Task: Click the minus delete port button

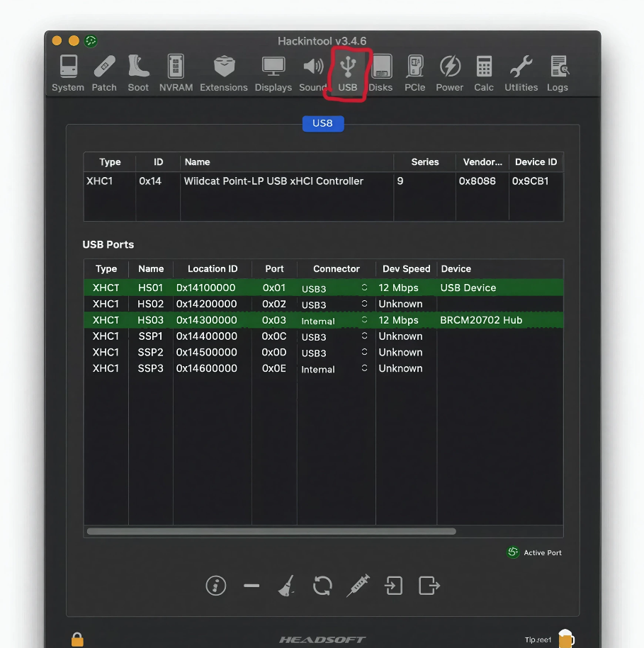Action: [x=252, y=586]
